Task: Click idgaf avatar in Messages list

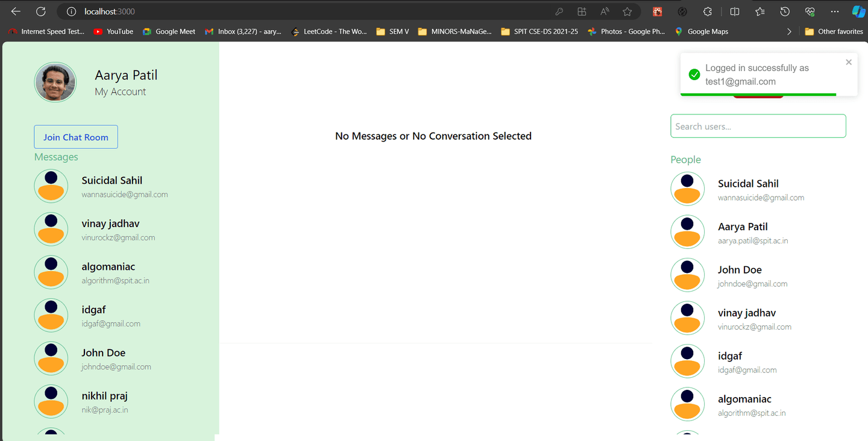Action: coord(51,315)
